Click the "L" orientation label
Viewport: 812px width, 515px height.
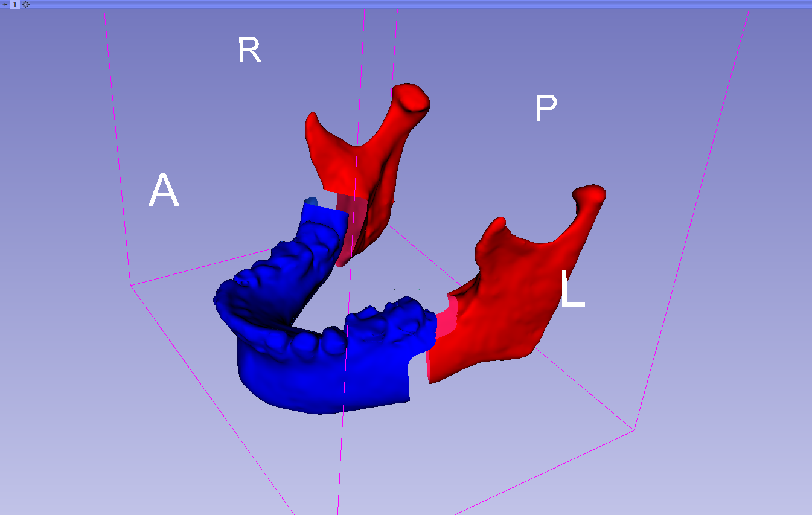pos(572,289)
